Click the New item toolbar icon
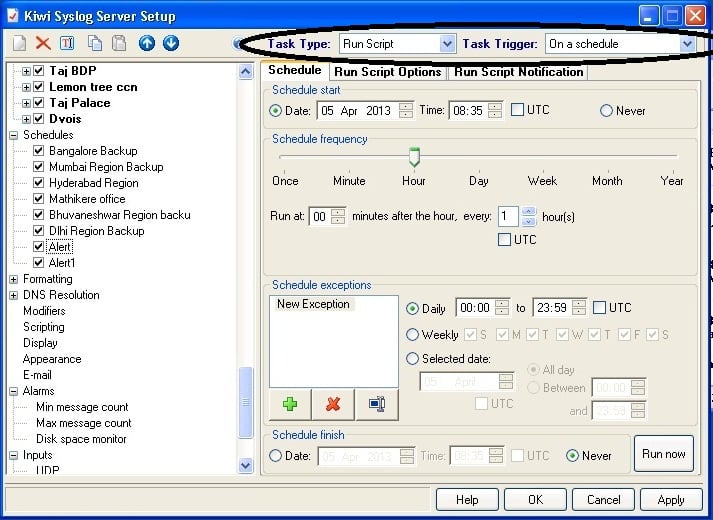Image resolution: width=713 pixels, height=520 pixels. tap(20, 43)
